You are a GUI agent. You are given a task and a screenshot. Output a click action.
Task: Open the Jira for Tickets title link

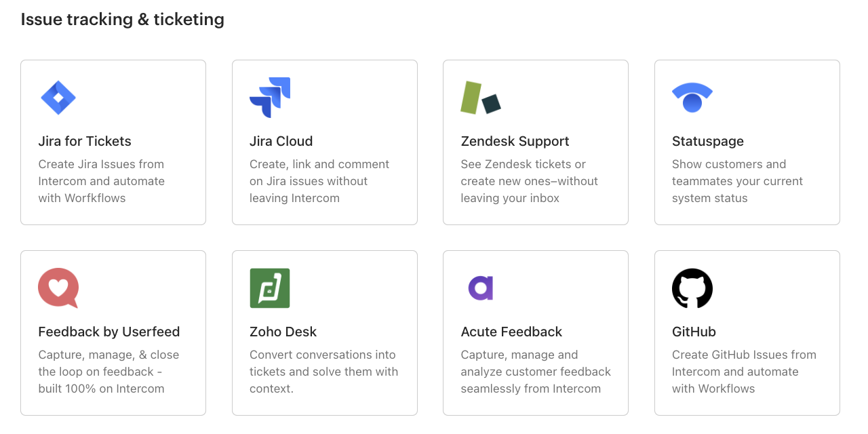[x=85, y=141]
